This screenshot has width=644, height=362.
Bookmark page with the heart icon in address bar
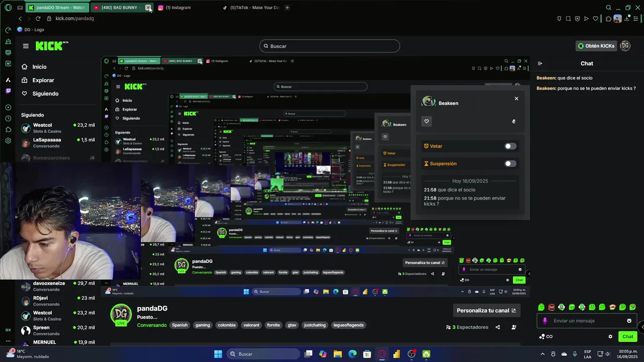click(x=596, y=19)
